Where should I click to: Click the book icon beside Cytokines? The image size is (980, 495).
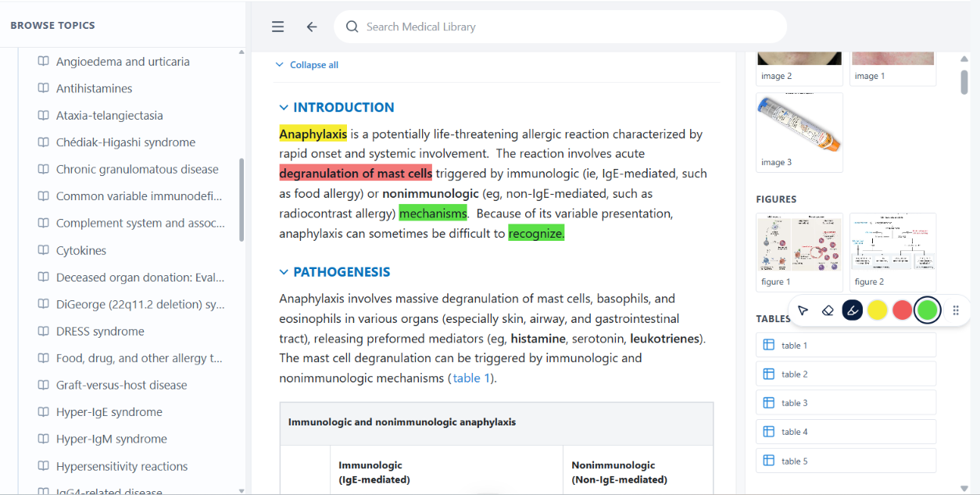click(x=44, y=250)
